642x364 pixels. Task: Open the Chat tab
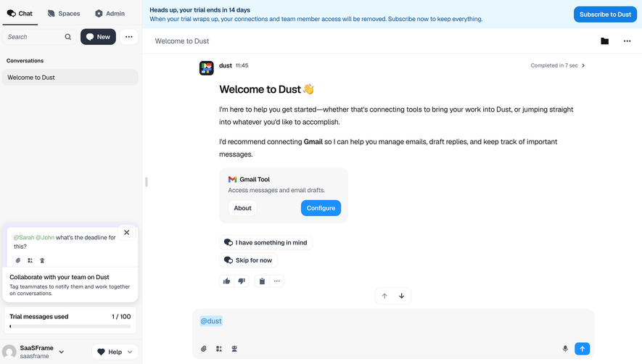coord(20,14)
